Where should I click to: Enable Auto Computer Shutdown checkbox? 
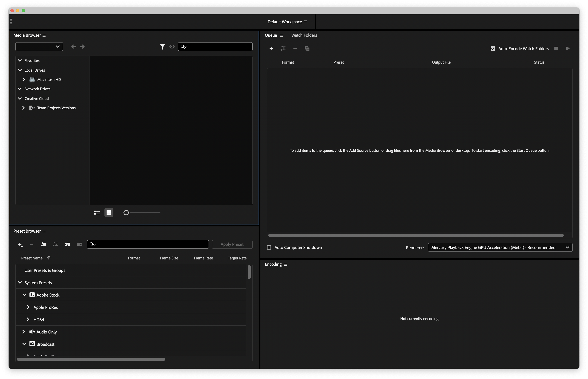pos(269,247)
